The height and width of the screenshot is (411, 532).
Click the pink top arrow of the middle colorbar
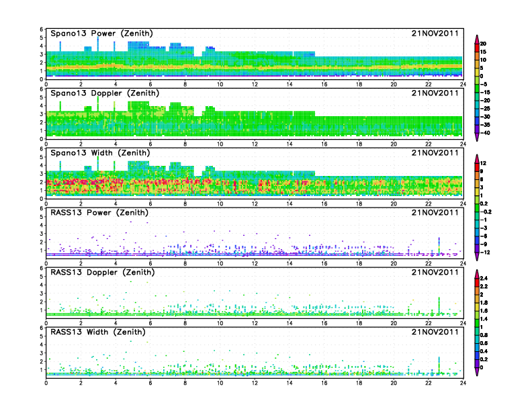[x=477, y=159]
